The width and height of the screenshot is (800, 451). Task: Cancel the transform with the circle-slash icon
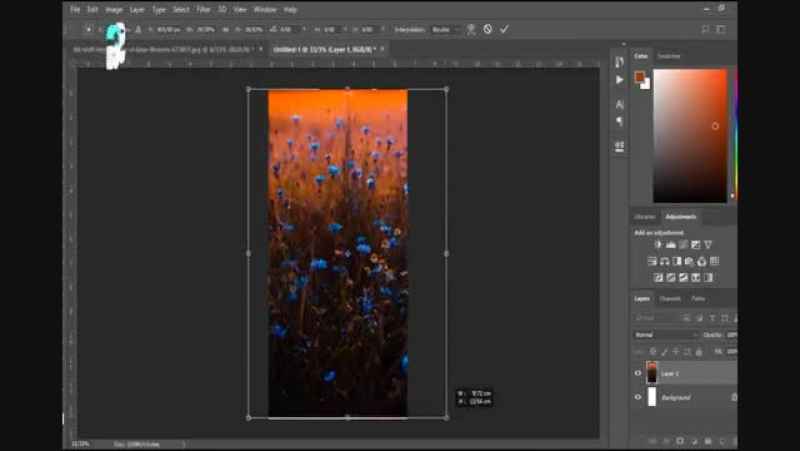tap(488, 29)
